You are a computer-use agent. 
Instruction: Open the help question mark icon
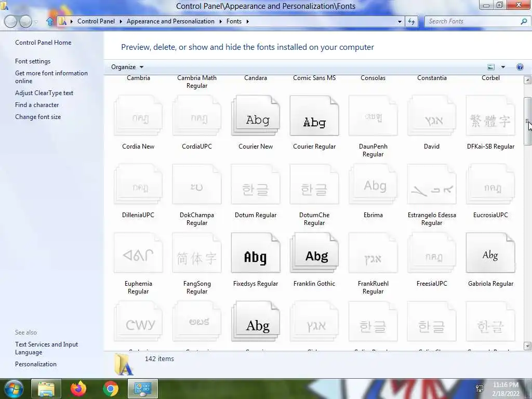pyautogui.click(x=520, y=67)
